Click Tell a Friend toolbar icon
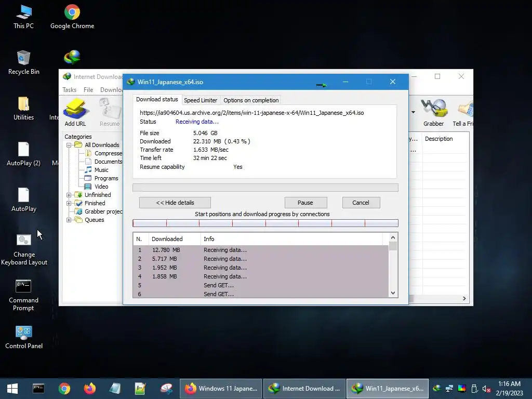This screenshot has height=399, width=532. tap(463, 112)
